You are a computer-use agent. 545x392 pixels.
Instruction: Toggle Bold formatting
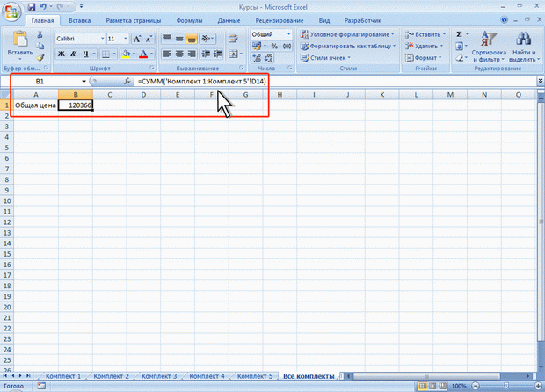[x=62, y=54]
